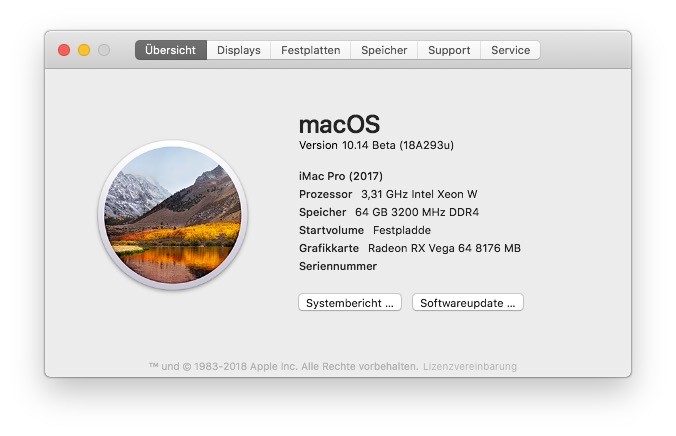676x436 pixels.
Task: Open the Displays tab
Action: (239, 50)
